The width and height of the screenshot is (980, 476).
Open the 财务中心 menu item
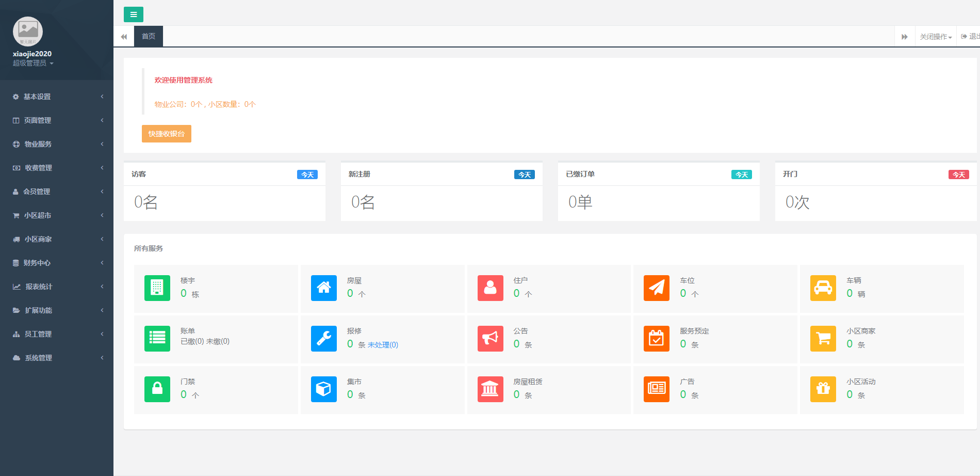(57, 263)
